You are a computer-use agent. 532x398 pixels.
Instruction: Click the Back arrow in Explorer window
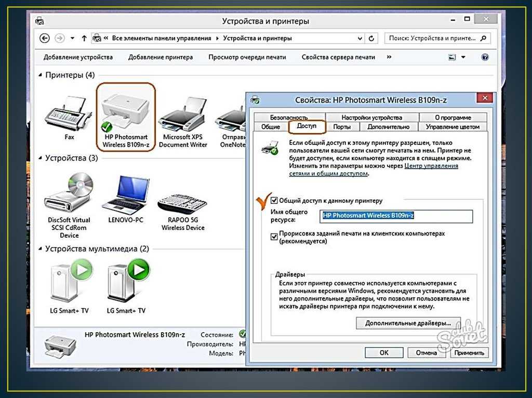pos(45,38)
